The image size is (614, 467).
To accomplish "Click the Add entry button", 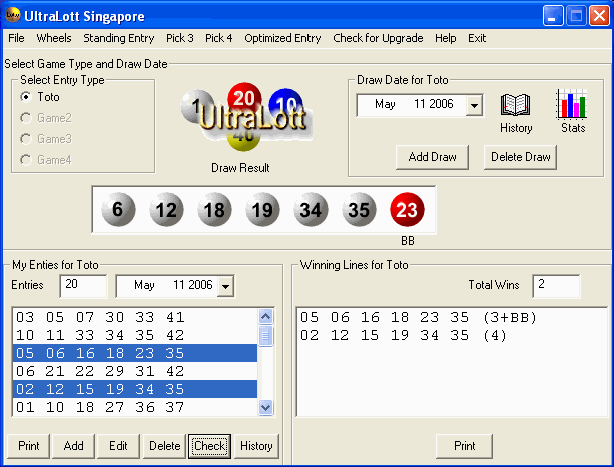I will pos(74,446).
